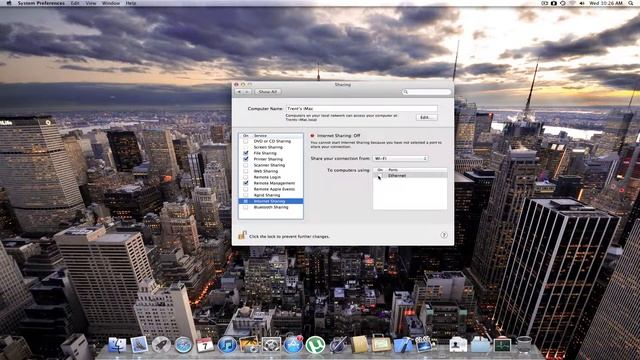This screenshot has height=360, width=640.
Task: Launch uTorrent green icon in Dock
Action: pyautogui.click(x=315, y=345)
